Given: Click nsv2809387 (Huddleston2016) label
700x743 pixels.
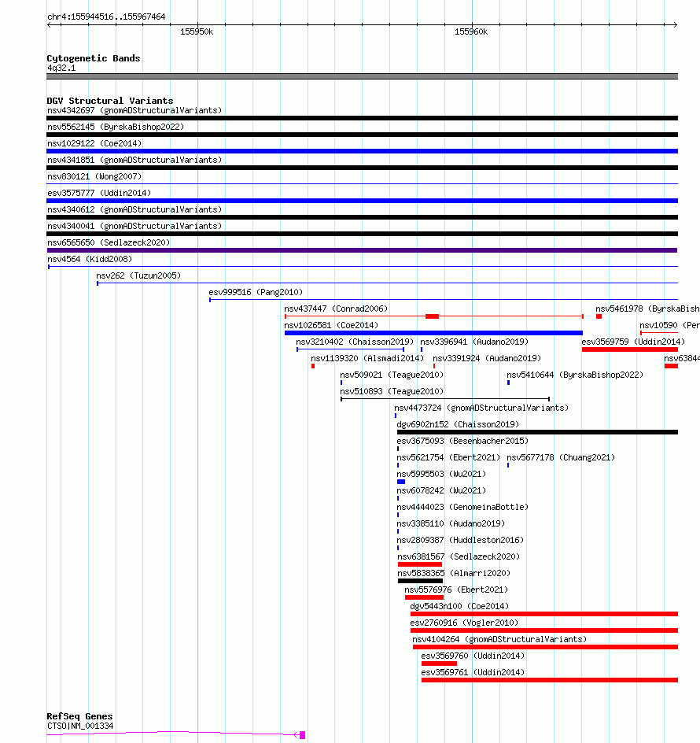Looking at the screenshot, I should [x=460, y=540].
